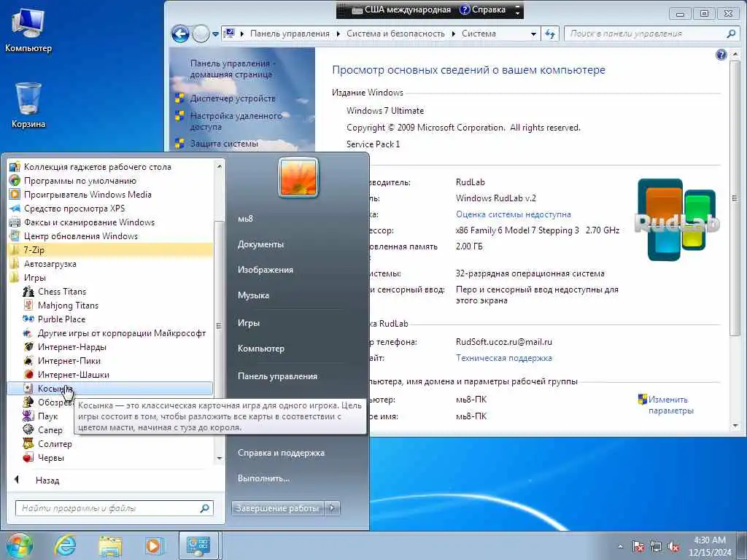Click the volume muted tray icon
747x560 pixels.
pyautogui.click(x=673, y=547)
